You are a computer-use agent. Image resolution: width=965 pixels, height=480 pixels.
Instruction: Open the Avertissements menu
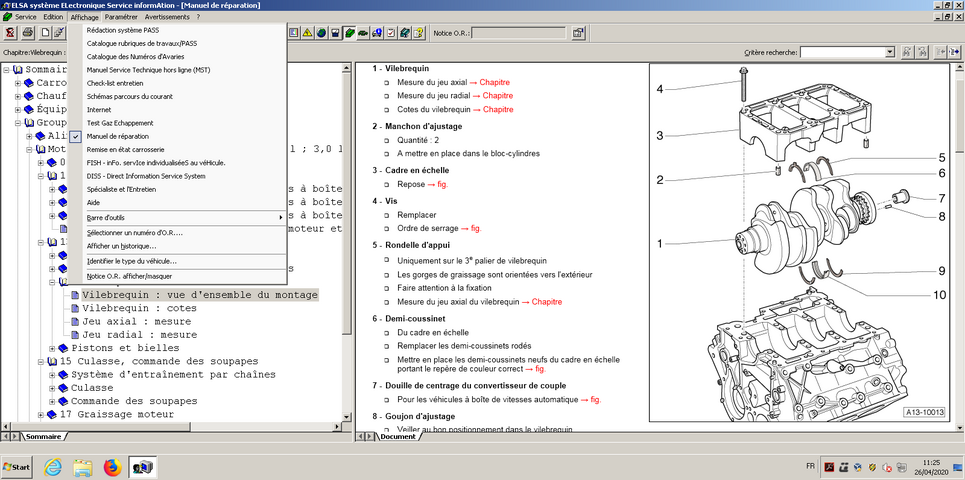[167, 17]
